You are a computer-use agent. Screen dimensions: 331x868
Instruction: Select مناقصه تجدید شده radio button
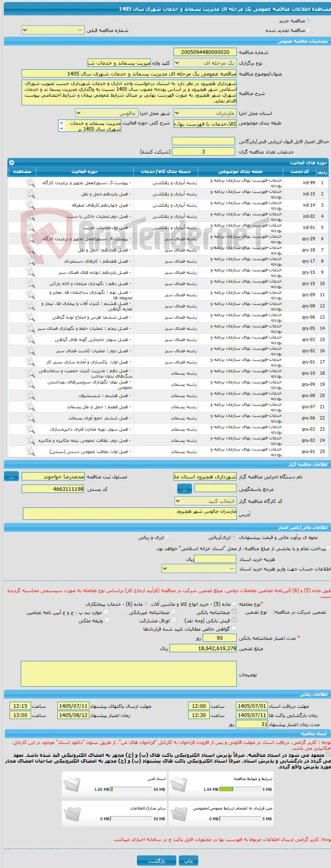click(x=308, y=30)
